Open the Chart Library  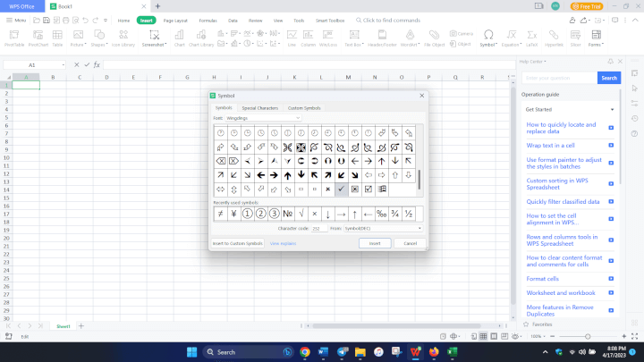click(x=201, y=38)
